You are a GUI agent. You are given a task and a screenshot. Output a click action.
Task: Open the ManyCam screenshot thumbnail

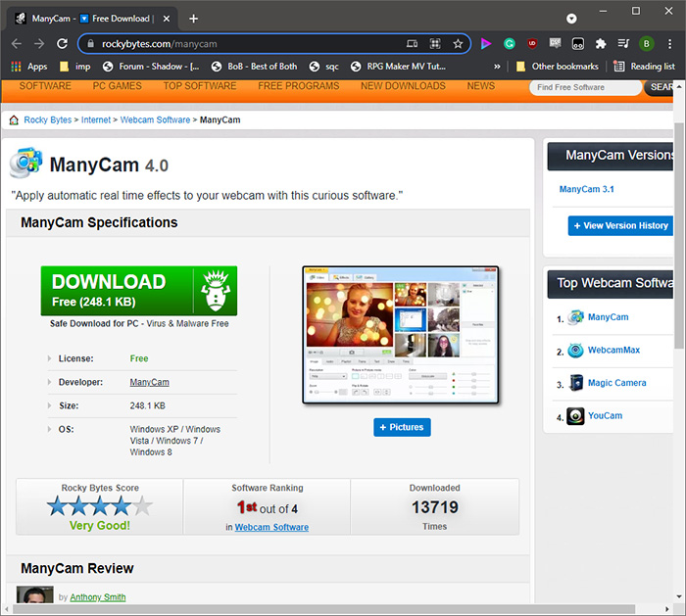coord(401,335)
